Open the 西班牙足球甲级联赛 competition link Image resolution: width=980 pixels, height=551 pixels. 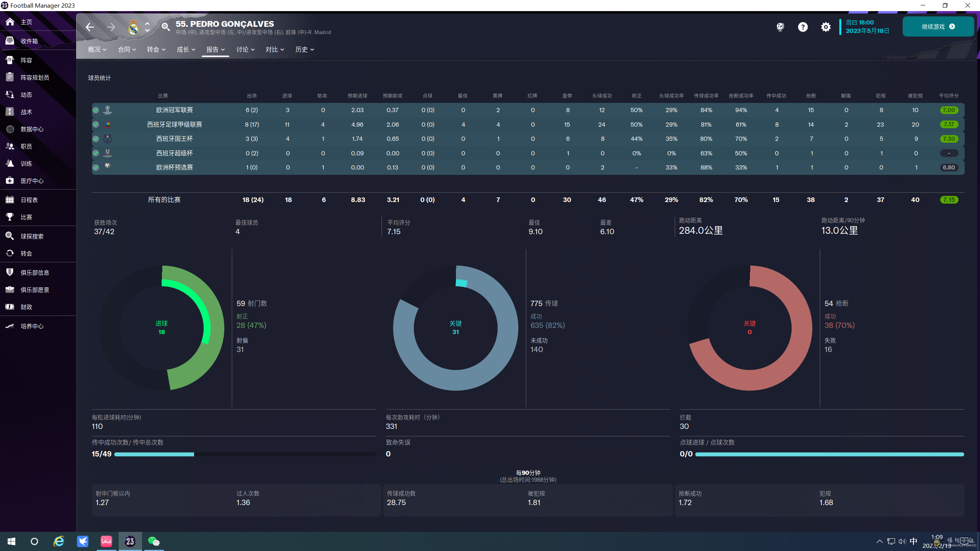point(175,124)
